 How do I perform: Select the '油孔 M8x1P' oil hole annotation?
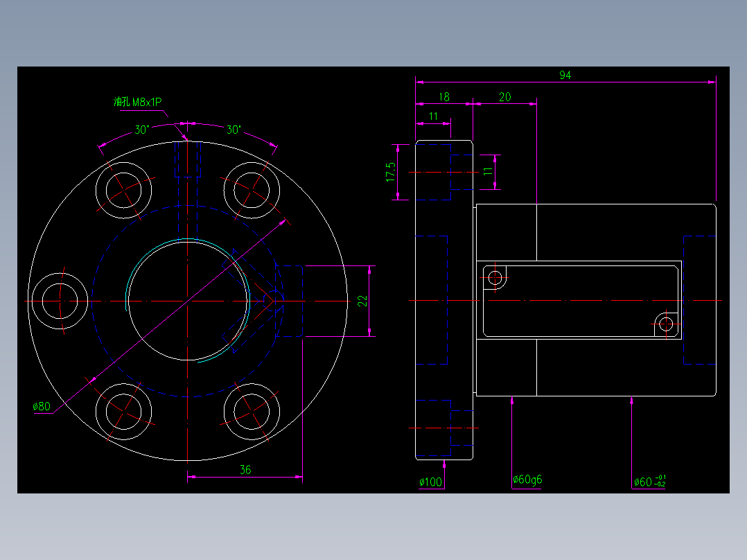(x=138, y=102)
